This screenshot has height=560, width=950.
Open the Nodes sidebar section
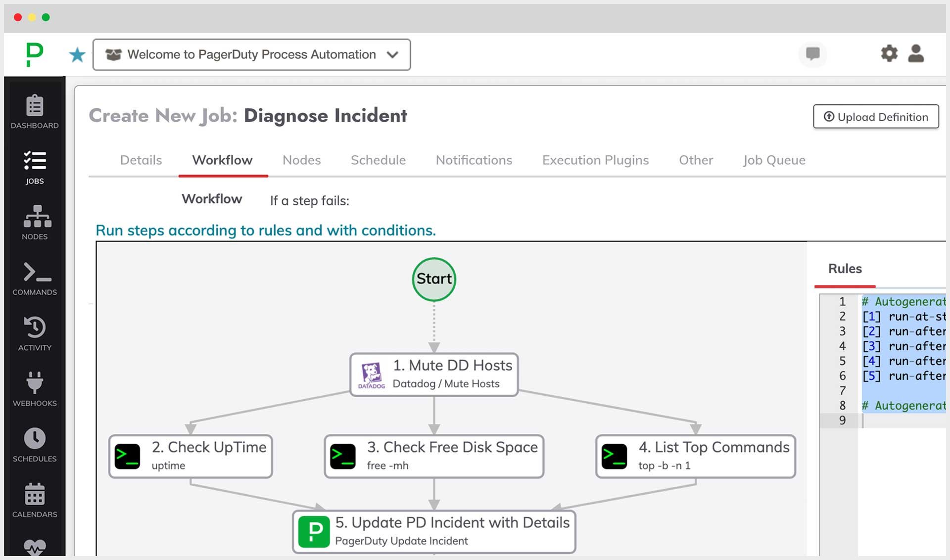coord(35,223)
